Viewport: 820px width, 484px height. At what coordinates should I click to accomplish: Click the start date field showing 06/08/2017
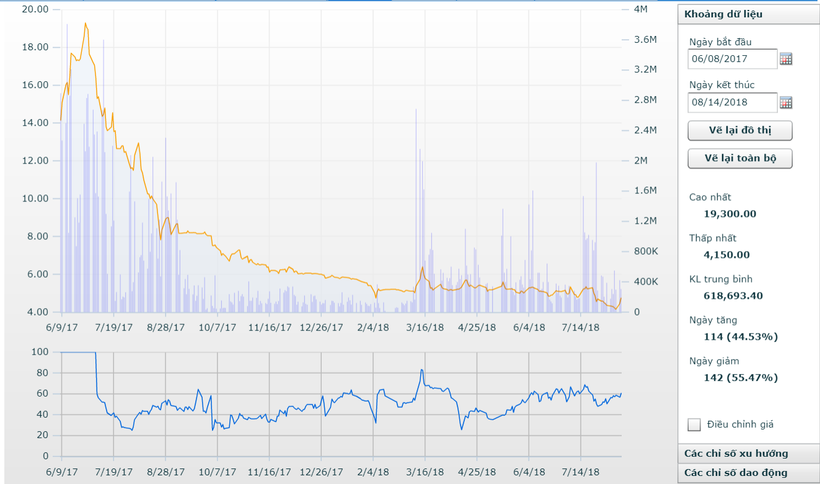coord(732,59)
